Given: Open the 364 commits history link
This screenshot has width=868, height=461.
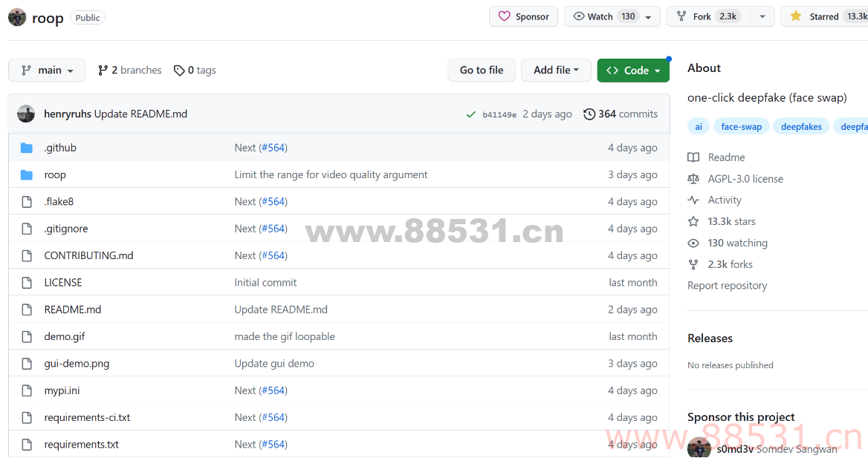Looking at the screenshot, I should click(621, 114).
